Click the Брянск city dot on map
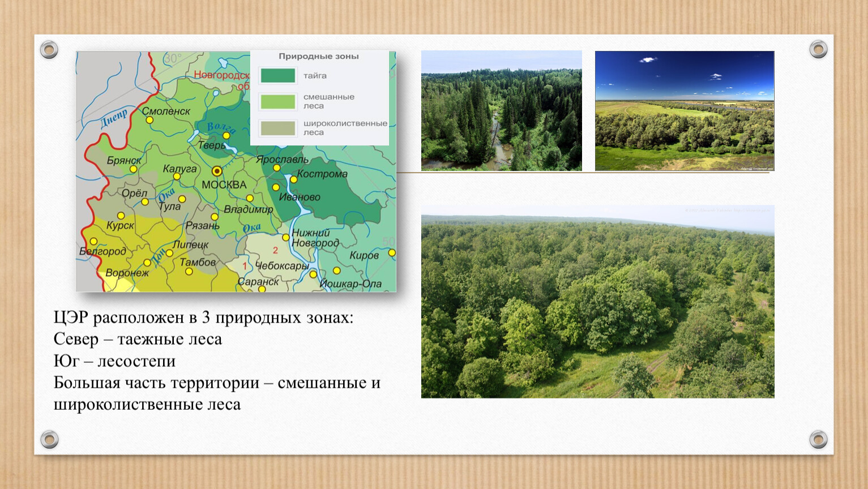The width and height of the screenshot is (868, 489). (x=133, y=169)
